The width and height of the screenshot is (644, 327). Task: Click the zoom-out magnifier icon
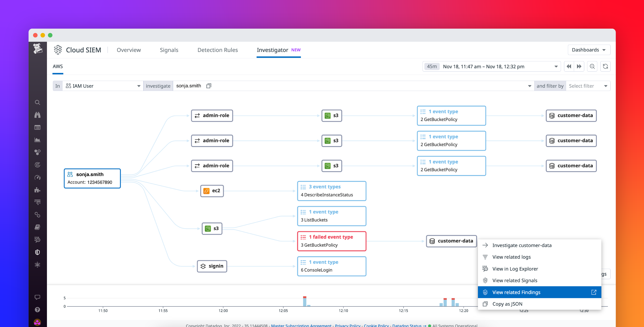point(592,66)
